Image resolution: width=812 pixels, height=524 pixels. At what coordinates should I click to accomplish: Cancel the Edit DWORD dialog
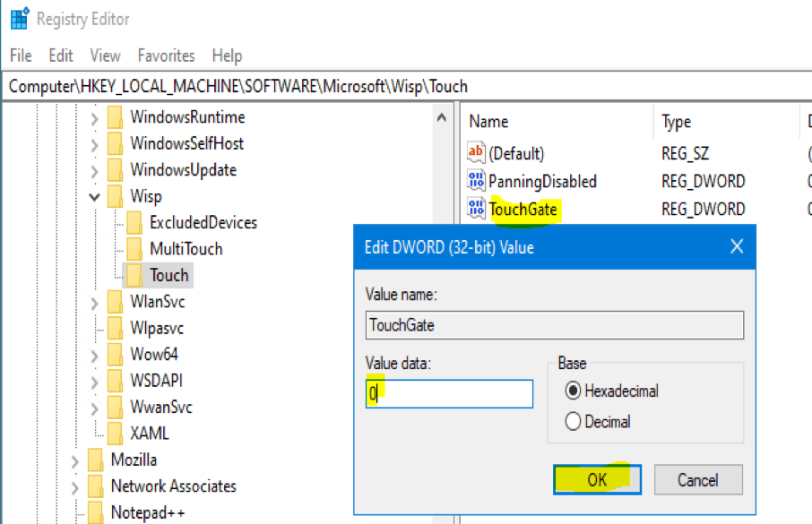[x=697, y=480]
